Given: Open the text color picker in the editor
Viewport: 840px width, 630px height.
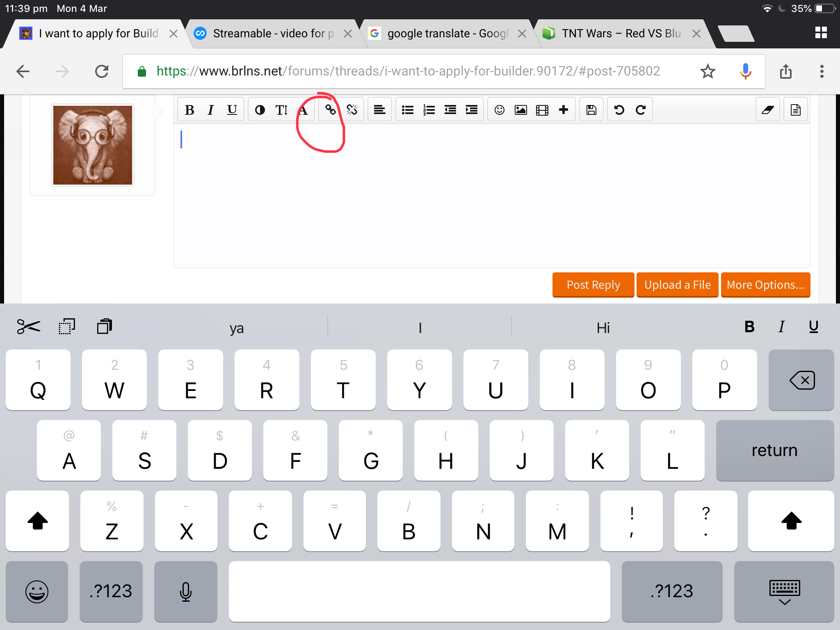Looking at the screenshot, I should point(260,110).
